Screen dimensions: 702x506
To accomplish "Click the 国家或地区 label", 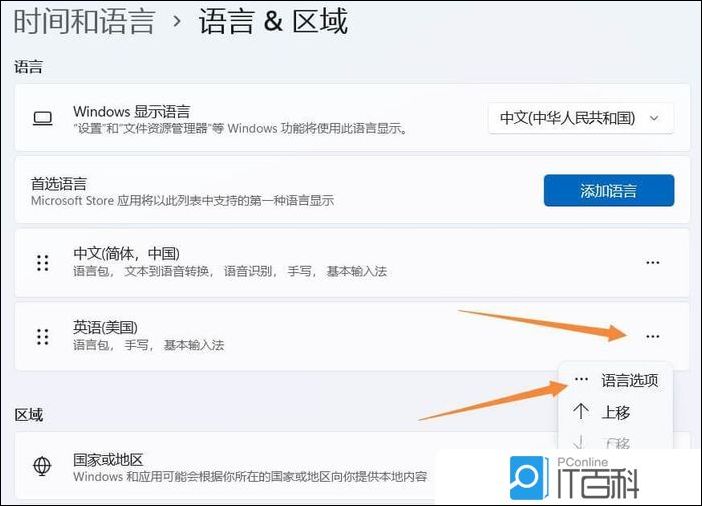I will [108, 459].
